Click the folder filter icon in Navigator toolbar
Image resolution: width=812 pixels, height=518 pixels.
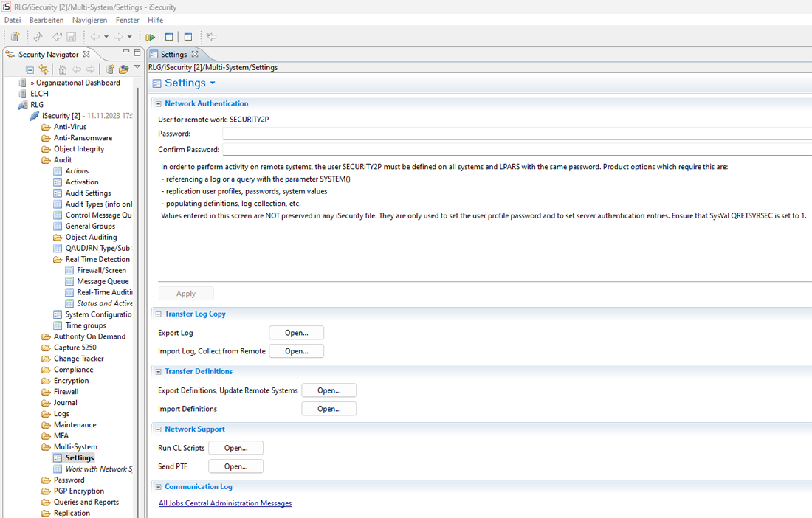(x=123, y=69)
